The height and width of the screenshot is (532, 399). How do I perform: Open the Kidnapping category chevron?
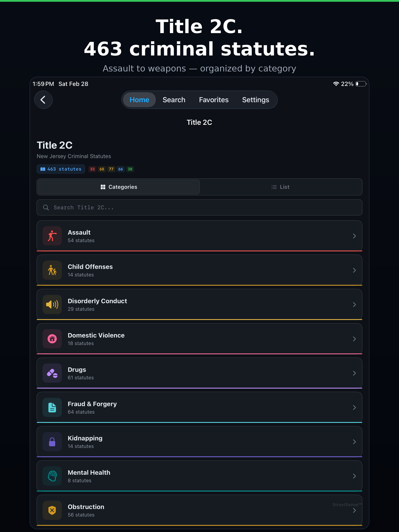click(354, 442)
